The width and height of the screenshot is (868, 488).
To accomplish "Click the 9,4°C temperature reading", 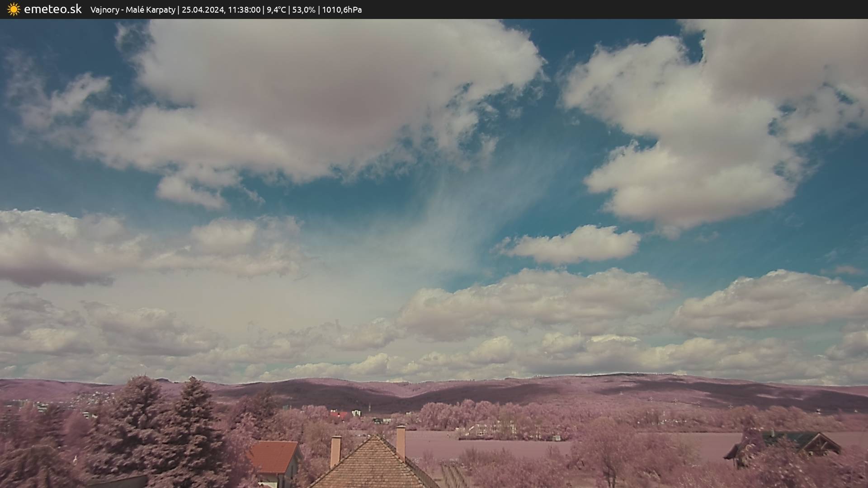I will [276, 10].
